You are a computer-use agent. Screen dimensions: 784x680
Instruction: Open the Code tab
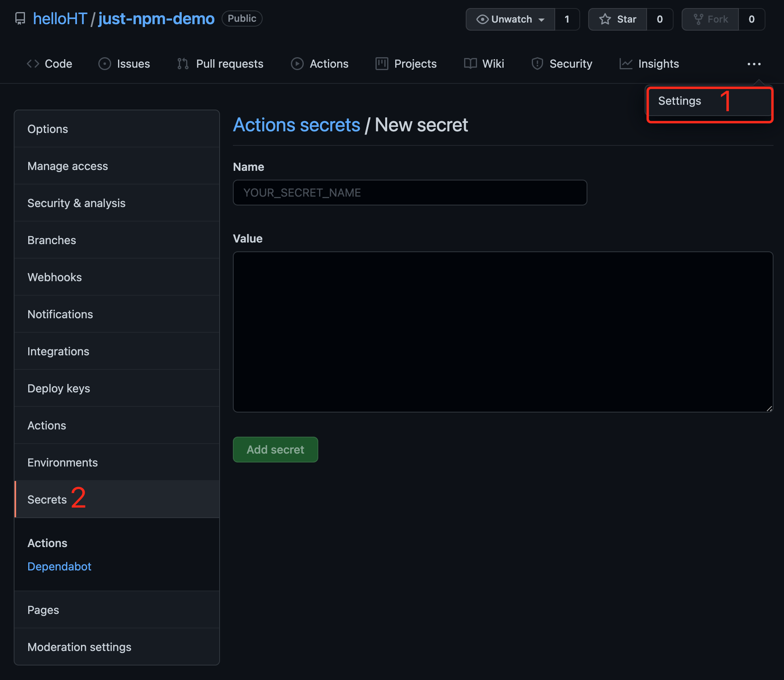coord(50,64)
